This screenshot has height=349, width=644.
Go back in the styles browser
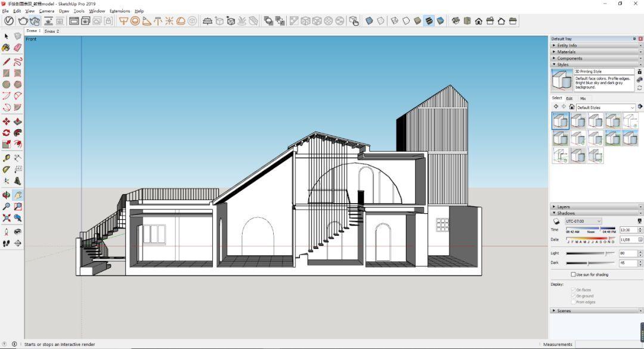(556, 107)
